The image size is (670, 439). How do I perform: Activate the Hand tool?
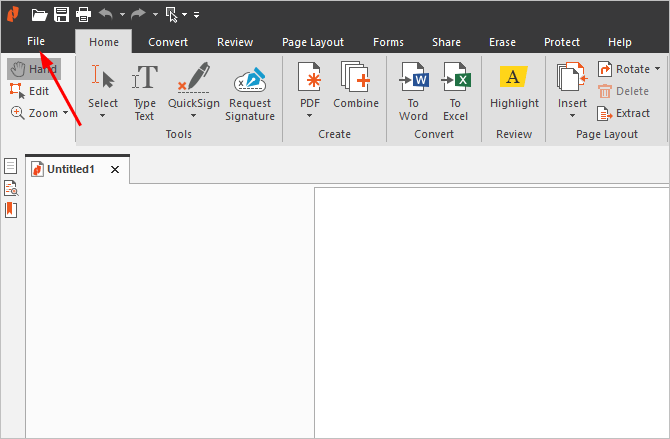tap(33, 69)
